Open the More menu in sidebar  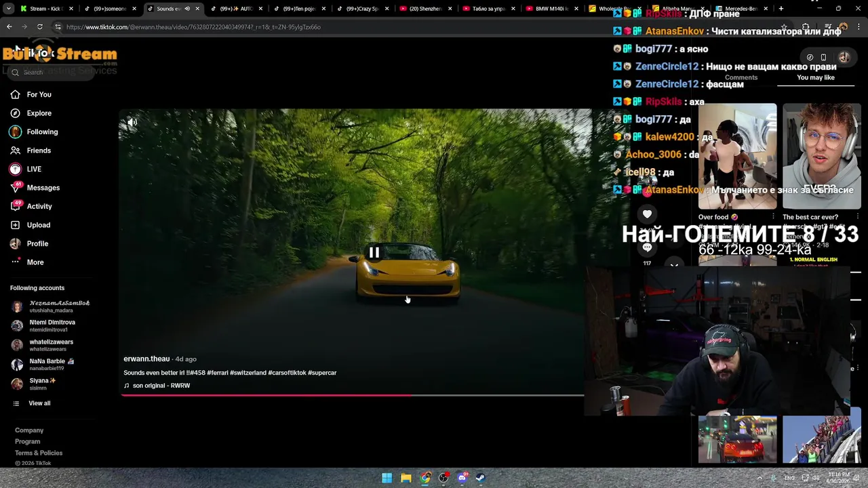point(27,262)
